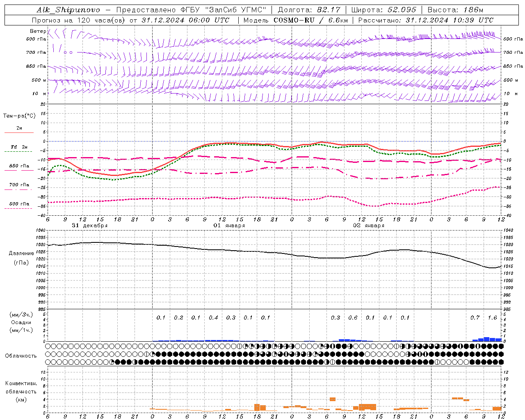Select the Осадки panel label
This screenshot has height=420, width=525.
[x=21, y=322]
